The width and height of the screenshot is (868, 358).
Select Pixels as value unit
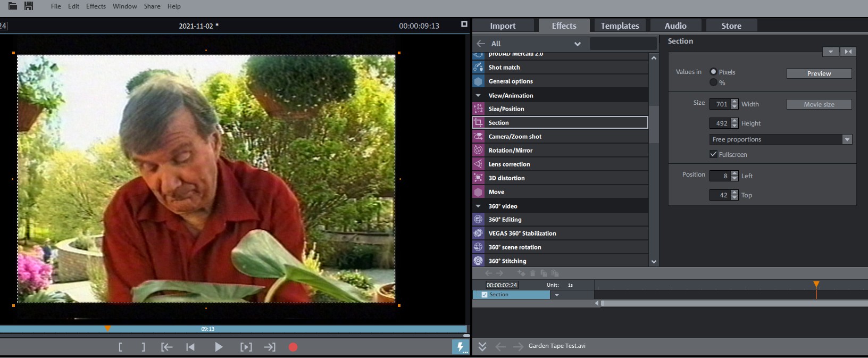(713, 72)
